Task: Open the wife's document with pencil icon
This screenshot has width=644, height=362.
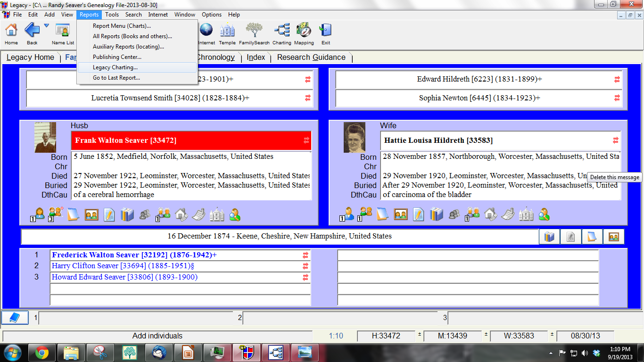Action: (x=419, y=214)
